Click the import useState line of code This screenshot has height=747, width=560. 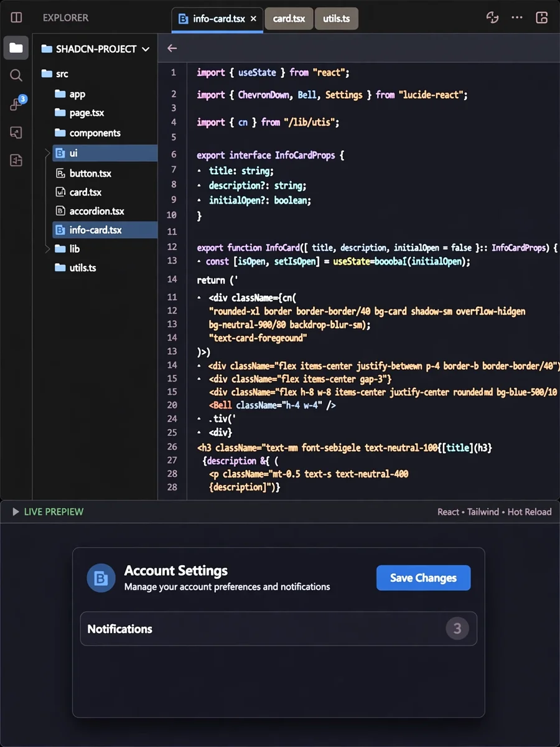273,73
